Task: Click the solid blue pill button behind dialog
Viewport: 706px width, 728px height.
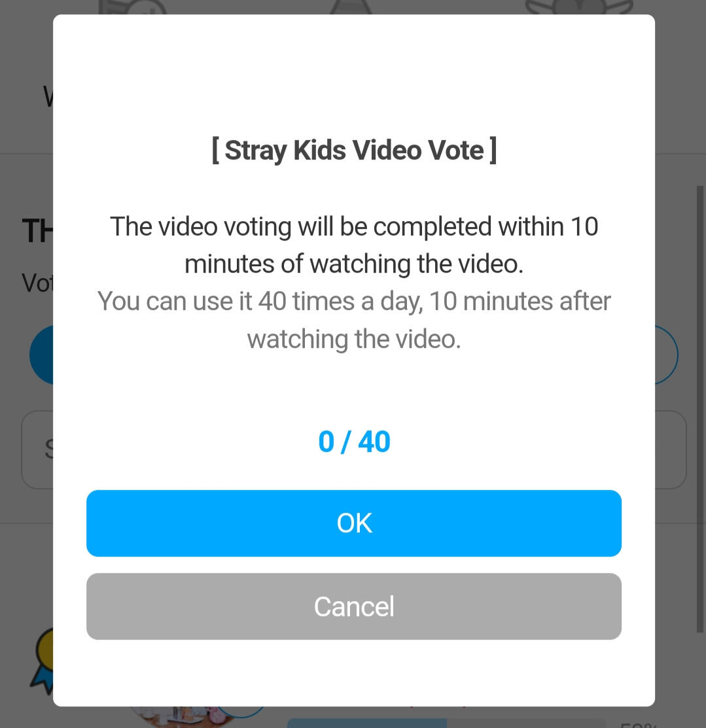Action: [x=41, y=355]
